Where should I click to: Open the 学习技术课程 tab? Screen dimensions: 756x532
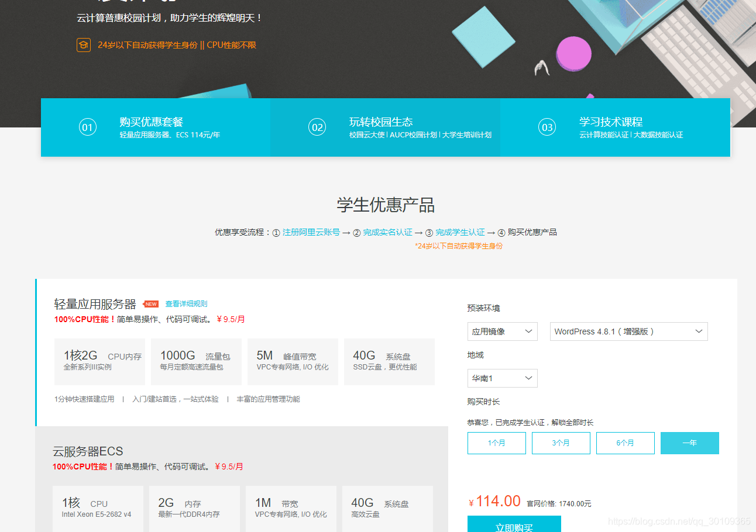point(615,127)
